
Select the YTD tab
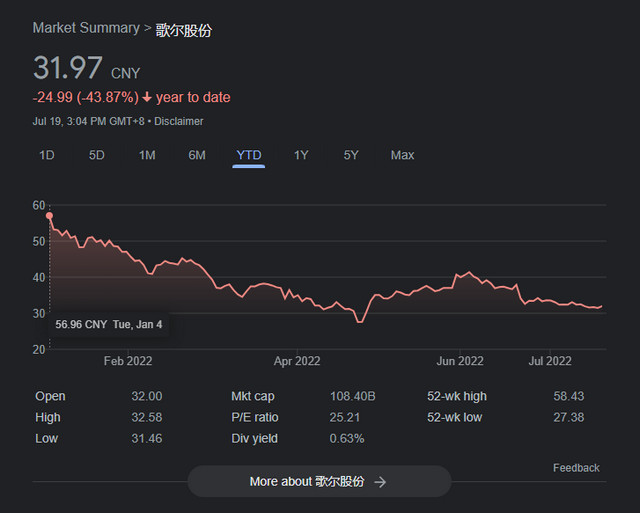tap(249, 155)
